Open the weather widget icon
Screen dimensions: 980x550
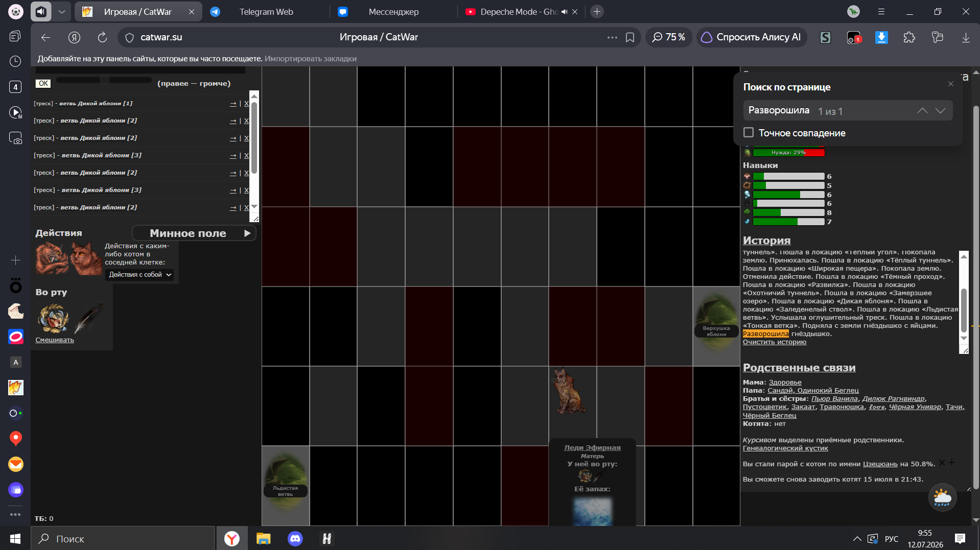(942, 497)
